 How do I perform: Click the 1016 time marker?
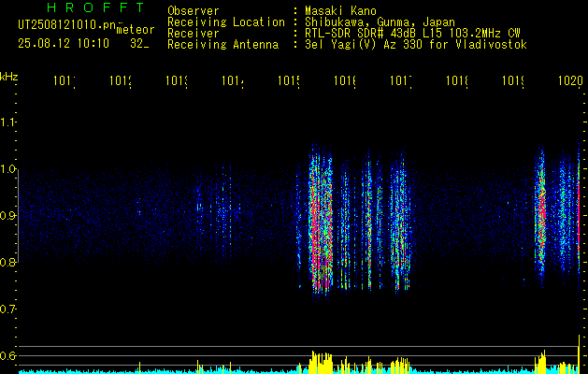point(345,80)
